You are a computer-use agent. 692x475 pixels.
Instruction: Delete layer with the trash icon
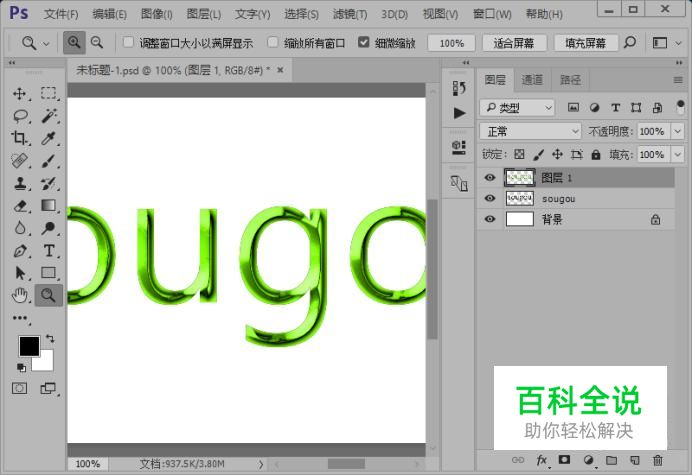(658, 460)
